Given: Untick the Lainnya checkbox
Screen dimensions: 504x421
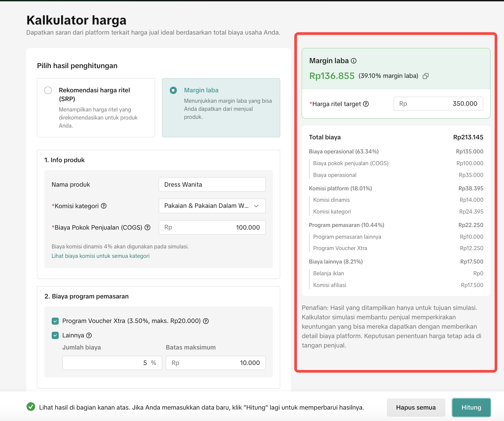Looking at the screenshot, I should [x=55, y=335].
